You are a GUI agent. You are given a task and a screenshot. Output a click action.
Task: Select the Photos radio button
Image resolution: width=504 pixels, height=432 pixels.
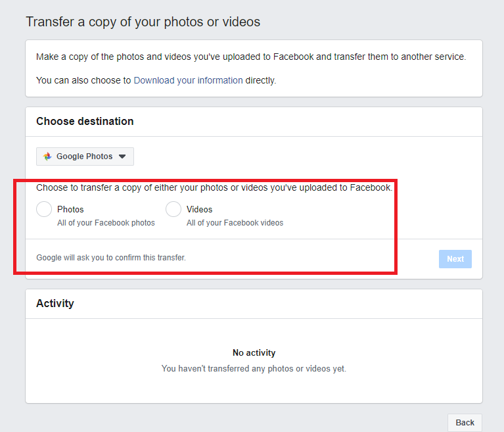point(44,209)
